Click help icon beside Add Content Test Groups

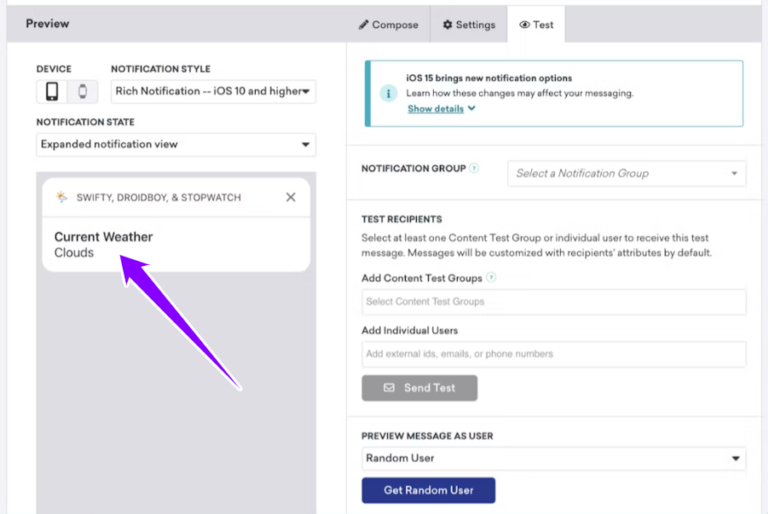pyautogui.click(x=491, y=277)
